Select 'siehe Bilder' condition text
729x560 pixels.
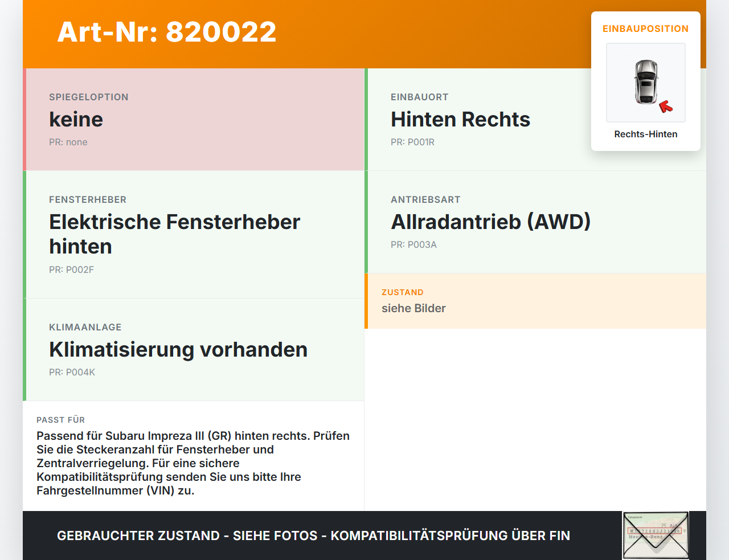click(x=413, y=308)
